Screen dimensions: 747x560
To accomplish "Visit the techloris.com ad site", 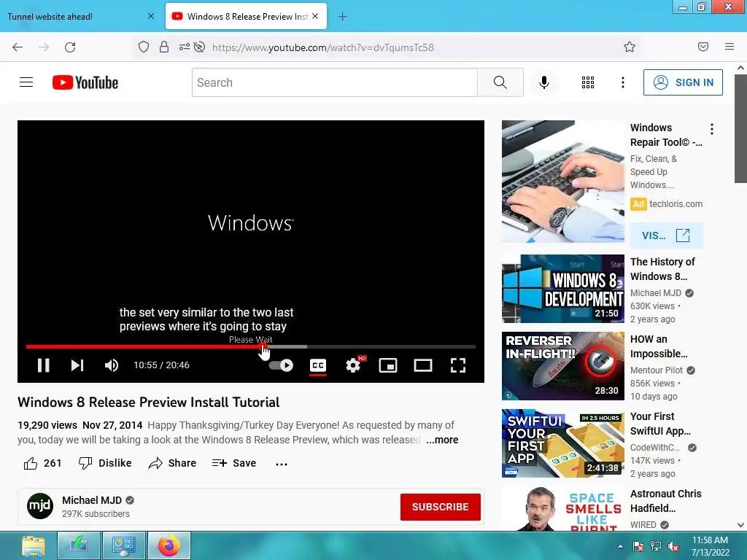I will pyautogui.click(x=666, y=236).
